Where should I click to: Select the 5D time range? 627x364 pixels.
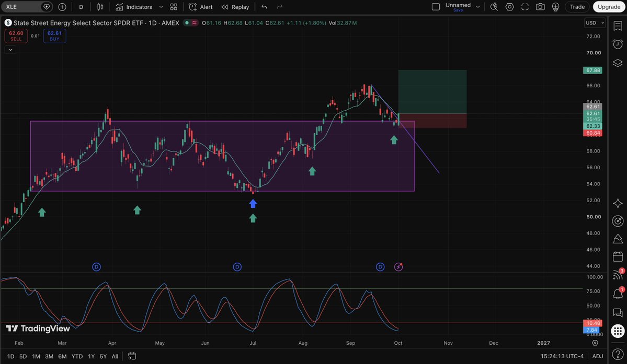(x=23, y=356)
